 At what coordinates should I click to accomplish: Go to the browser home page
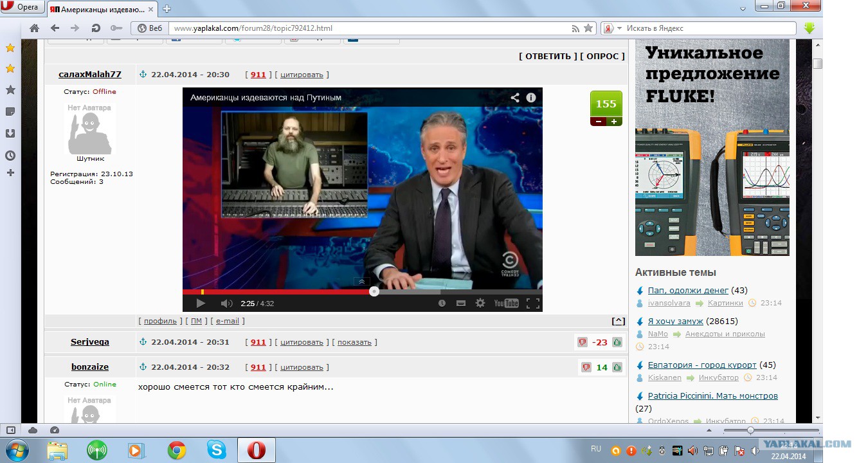(35, 28)
